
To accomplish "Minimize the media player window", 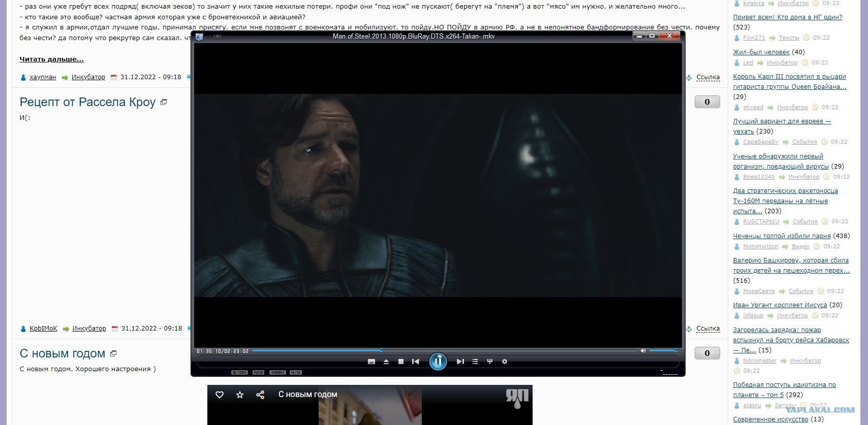I will [x=639, y=36].
